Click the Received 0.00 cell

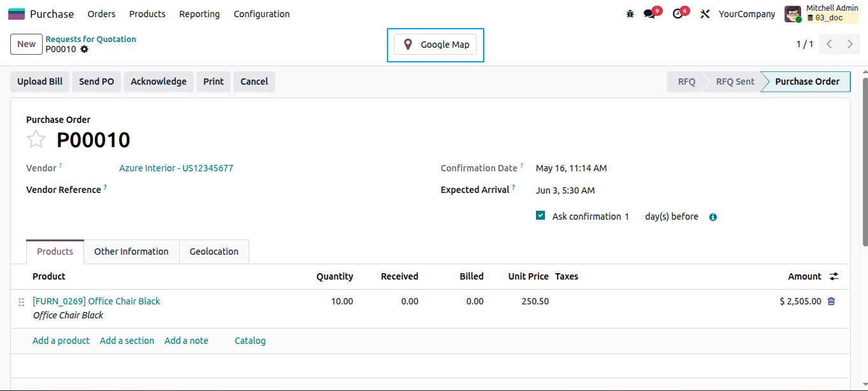point(410,301)
